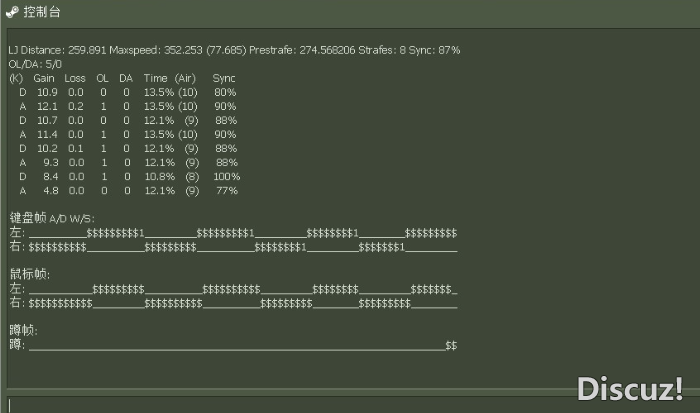This screenshot has height=413, width=700.
Task: Click the Gain column header
Action: [x=44, y=78]
